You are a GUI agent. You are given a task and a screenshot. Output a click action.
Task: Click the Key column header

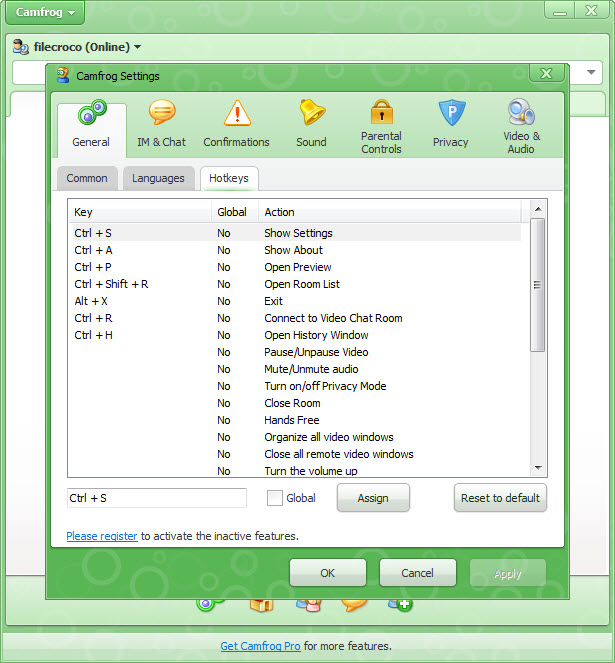click(140, 212)
